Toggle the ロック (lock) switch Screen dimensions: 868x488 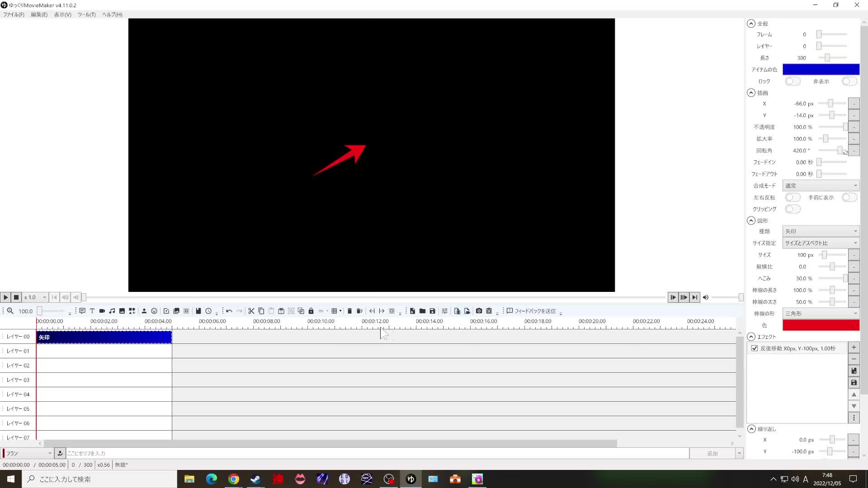click(x=792, y=81)
